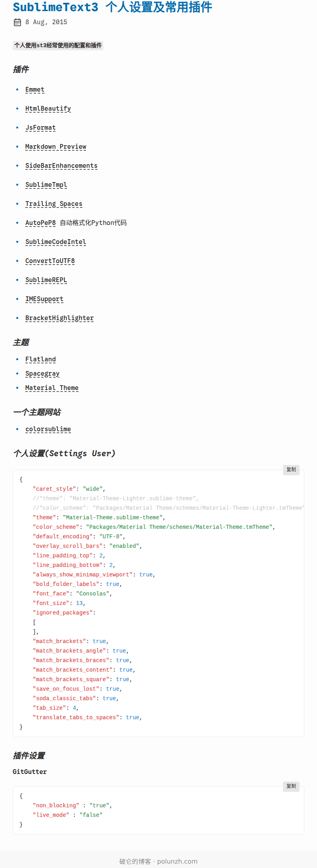Open the SideBarEnhancements link
The image size is (317, 868).
(x=61, y=166)
